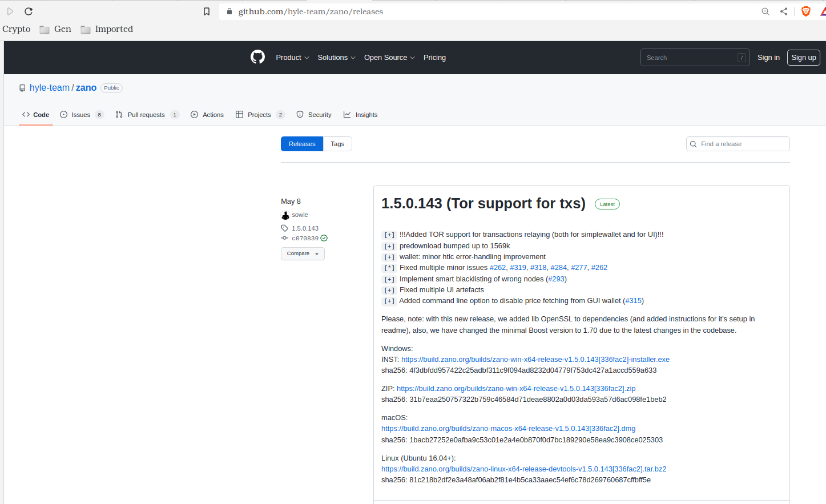
Task: Bookmark this page icon
Action: point(207,11)
